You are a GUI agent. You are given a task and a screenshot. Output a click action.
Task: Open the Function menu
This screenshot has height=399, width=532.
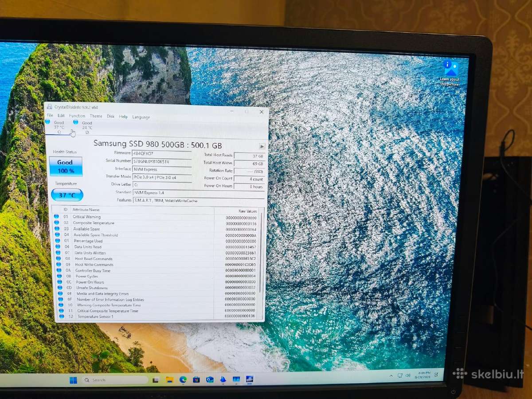click(x=77, y=116)
